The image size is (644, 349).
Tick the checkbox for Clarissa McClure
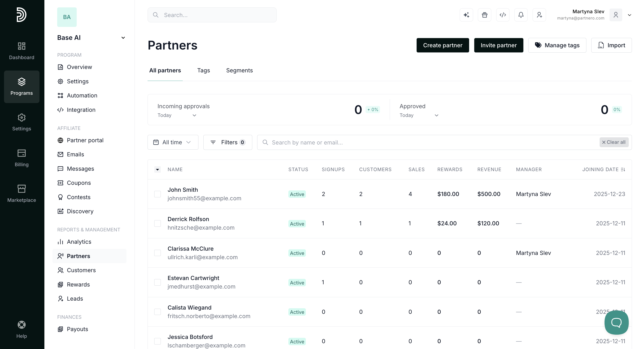click(x=157, y=253)
